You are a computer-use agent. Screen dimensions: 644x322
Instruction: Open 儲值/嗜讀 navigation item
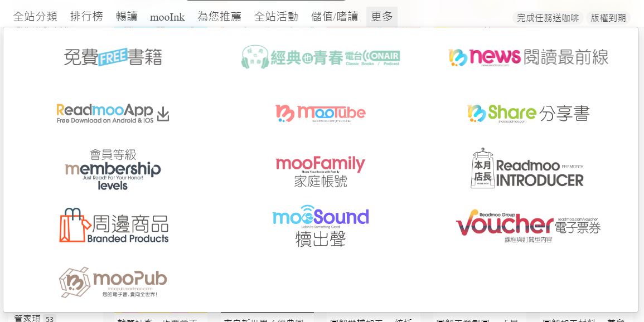(x=335, y=17)
